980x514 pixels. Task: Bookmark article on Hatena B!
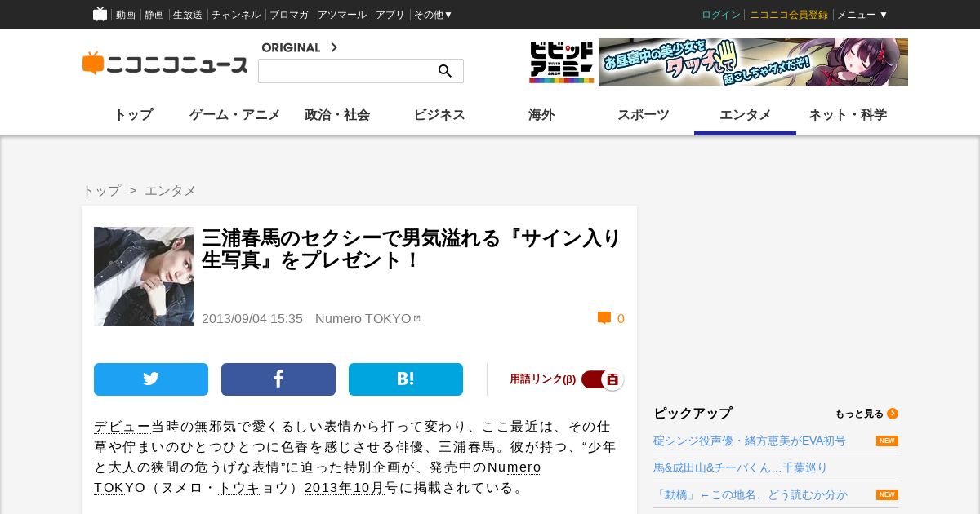(x=406, y=379)
